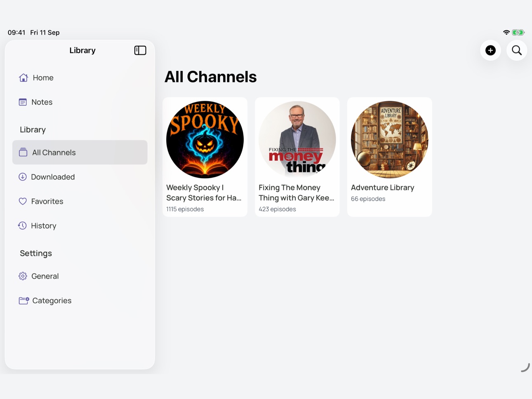The width and height of the screenshot is (532, 399).
Task: Click the battery status icon
Action: [x=518, y=33]
